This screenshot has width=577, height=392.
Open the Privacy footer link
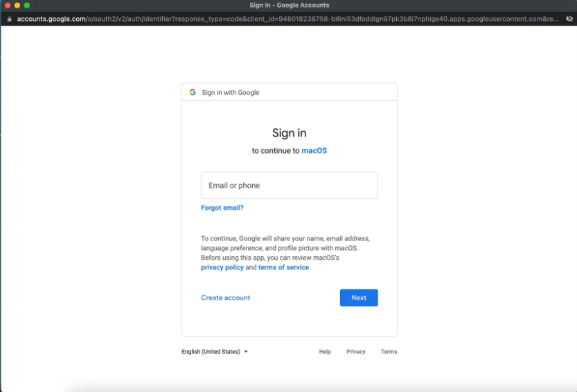coord(356,352)
